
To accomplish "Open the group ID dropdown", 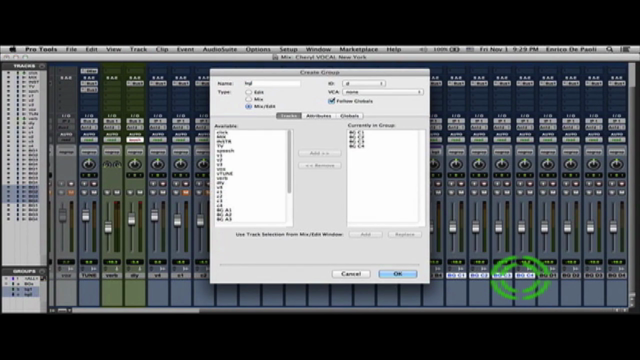I will coord(364,83).
